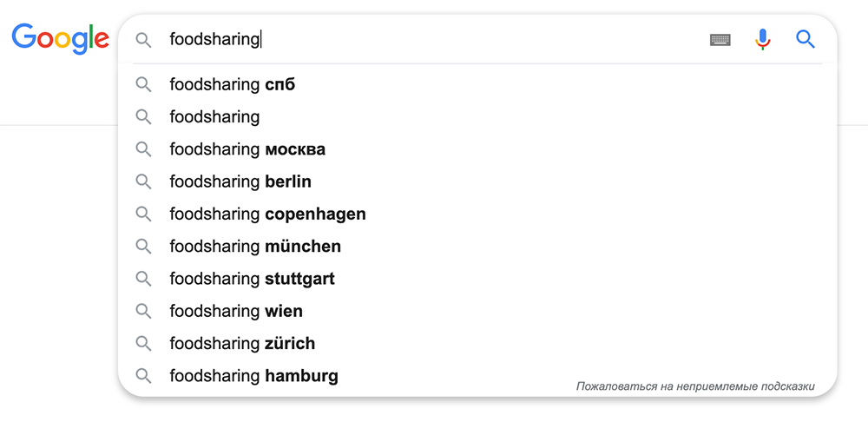Click the Google logo
This screenshot has height=422, width=868.
click(x=61, y=39)
